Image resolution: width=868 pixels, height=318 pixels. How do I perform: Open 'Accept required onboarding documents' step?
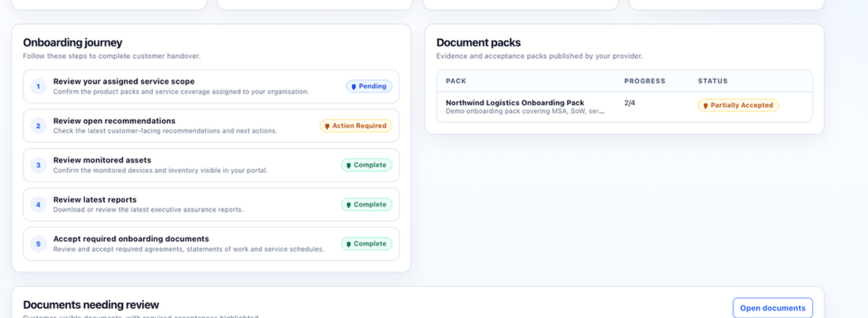(x=211, y=244)
